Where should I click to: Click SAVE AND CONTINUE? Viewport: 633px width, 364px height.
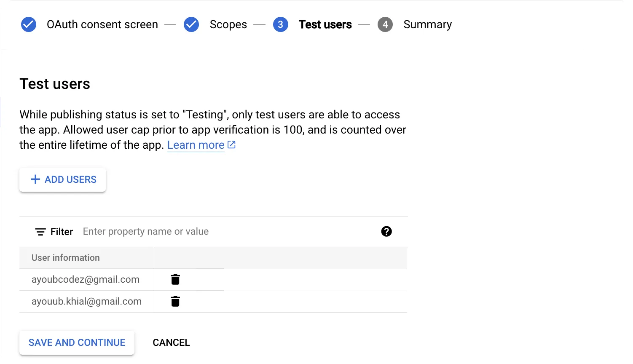pyautogui.click(x=77, y=343)
